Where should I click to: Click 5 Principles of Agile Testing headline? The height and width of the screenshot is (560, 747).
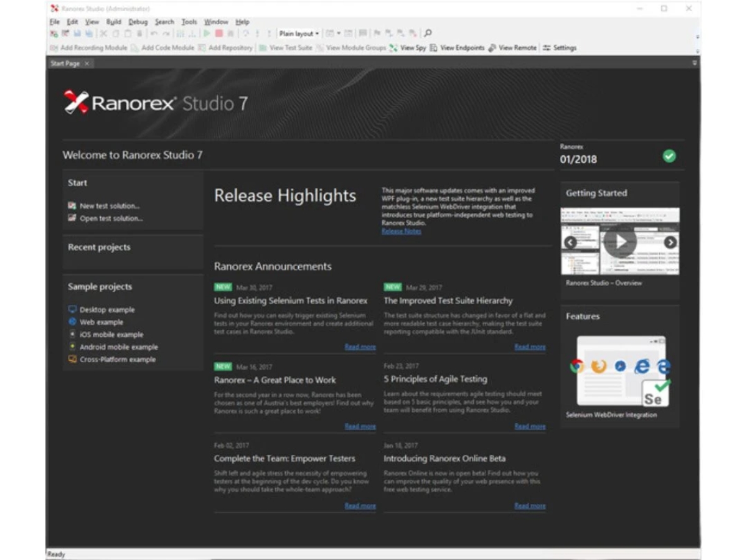pos(436,379)
